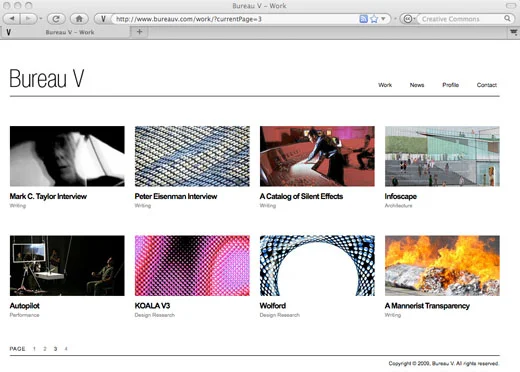Click the browser window toolbar toggle pill
The width and height of the screenshot is (520, 372).
pyautogui.click(x=510, y=6)
